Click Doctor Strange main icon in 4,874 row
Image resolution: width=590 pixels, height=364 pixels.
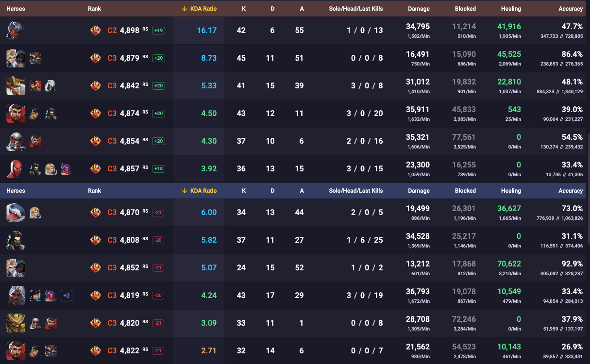[16, 114]
